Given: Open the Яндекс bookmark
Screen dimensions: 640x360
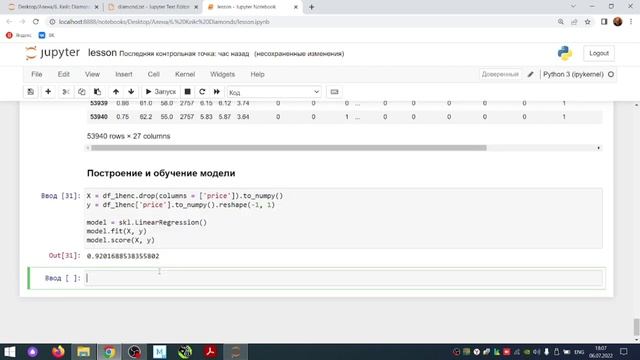Looking at the screenshot, I should 19,36.
